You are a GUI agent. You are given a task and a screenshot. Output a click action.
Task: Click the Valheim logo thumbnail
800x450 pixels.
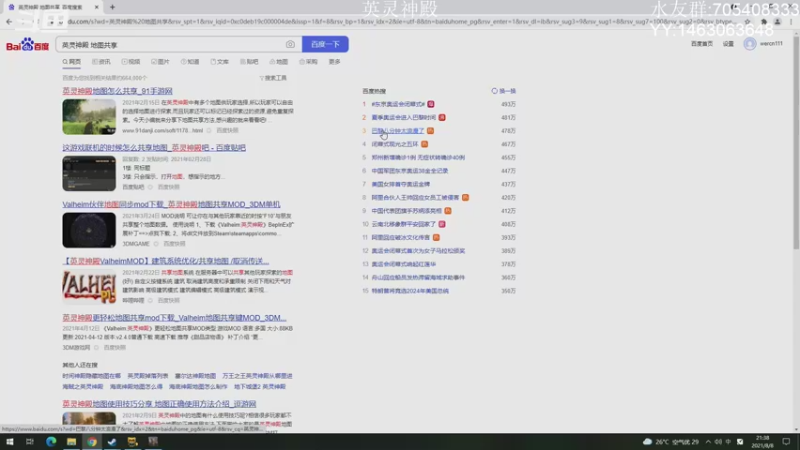pos(89,287)
